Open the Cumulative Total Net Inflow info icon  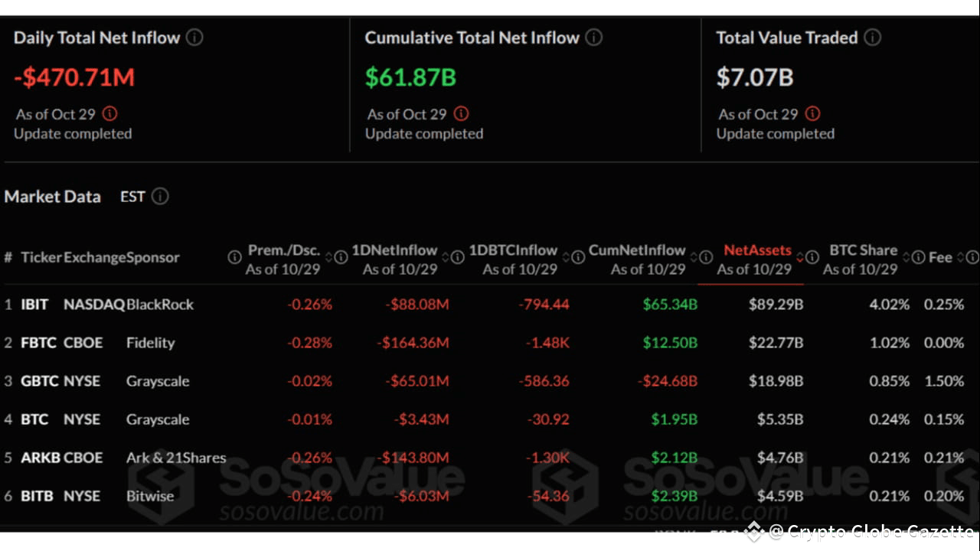[593, 37]
